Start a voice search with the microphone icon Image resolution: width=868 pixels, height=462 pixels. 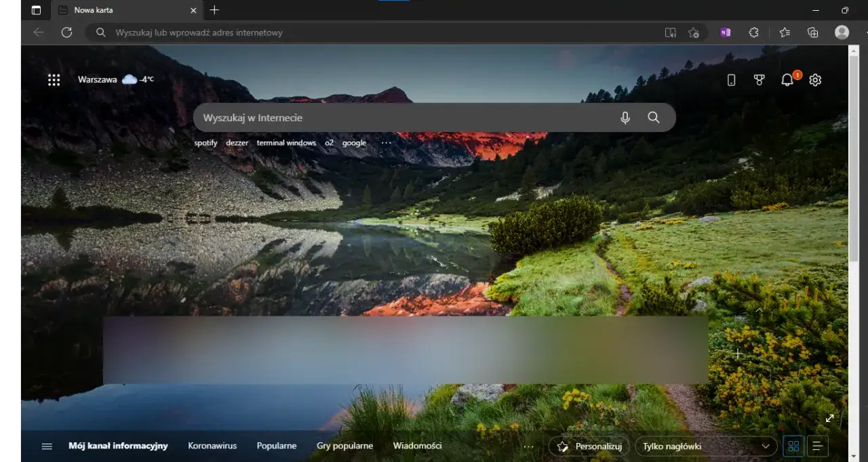point(625,117)
